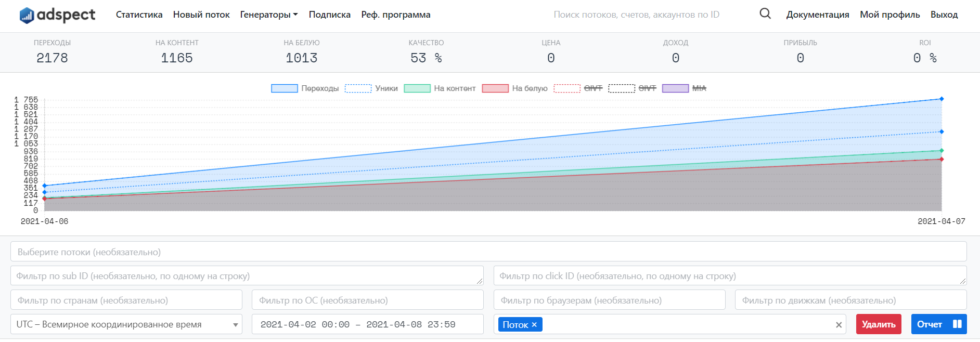Image resolution: width=980 pixels, height=342 pixels.
Task: Go to Мой профиль
Action: pyautogui.click(x=890, y=15)
